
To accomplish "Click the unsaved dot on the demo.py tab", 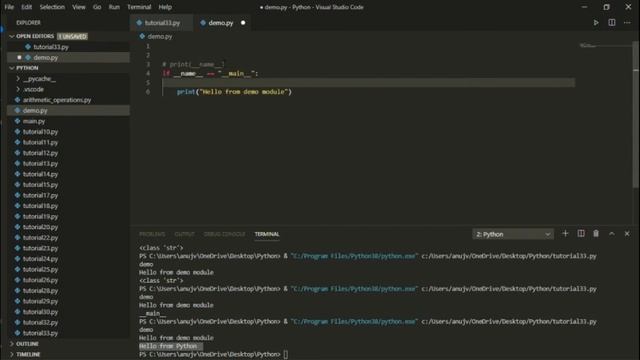I will (x=243, y=23).
